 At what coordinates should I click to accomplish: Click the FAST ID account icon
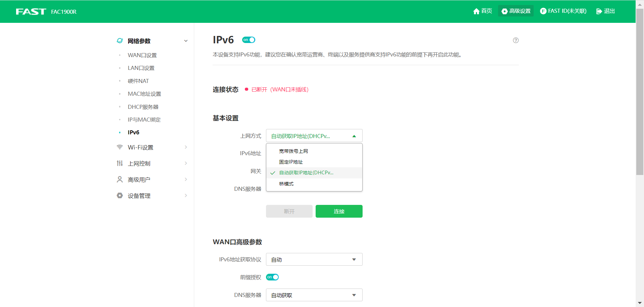pyautogui.click(x=543, y=11)
